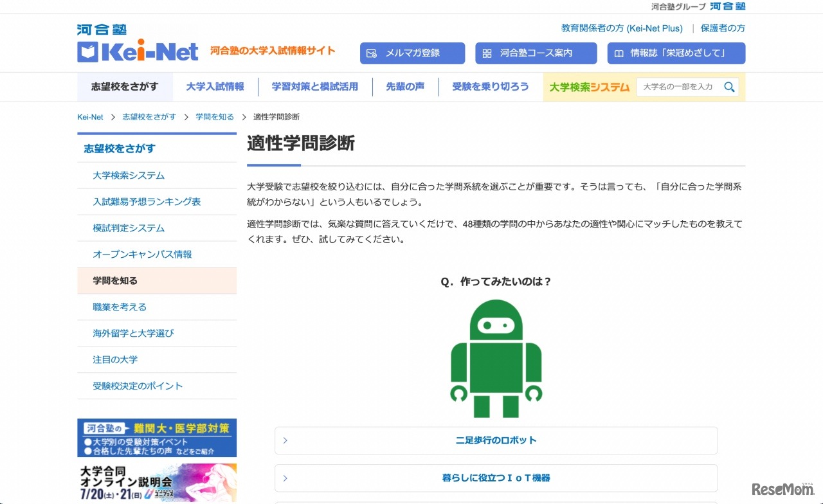The height and width of the screenshot is (504, 823).
Task: Click the 大学検索システム label
Action: click(x=590, y=87)
